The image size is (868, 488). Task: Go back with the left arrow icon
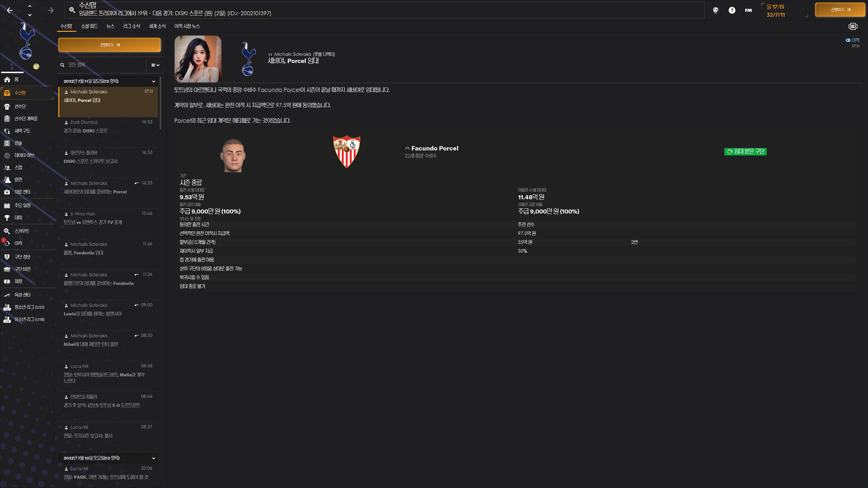point(10,10)
